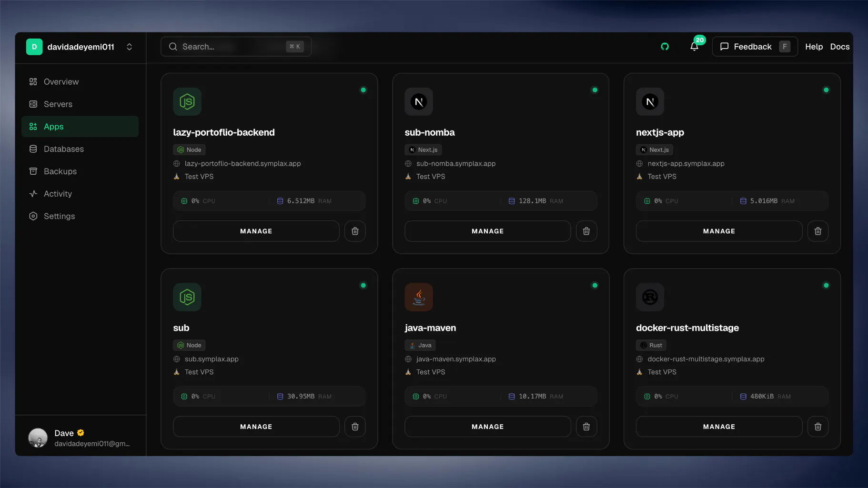This screenshot has width=868, height=488.
Task: Open Backups section
Action: click(x=80, y=171)
